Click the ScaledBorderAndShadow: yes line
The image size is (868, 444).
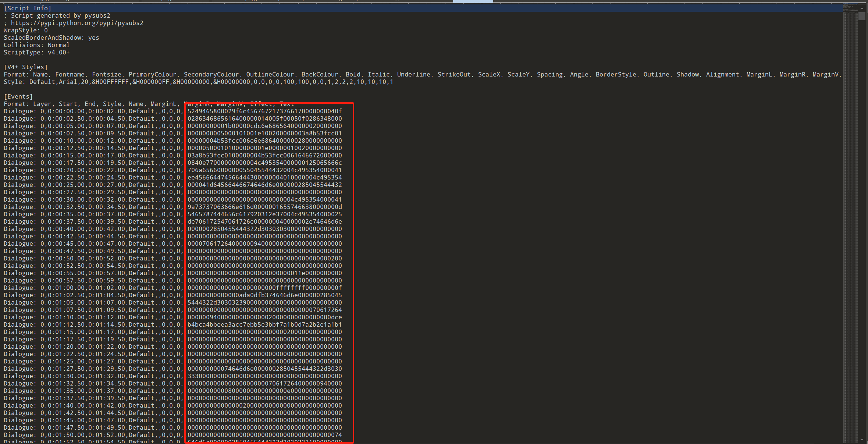click(x=51, y=38)
